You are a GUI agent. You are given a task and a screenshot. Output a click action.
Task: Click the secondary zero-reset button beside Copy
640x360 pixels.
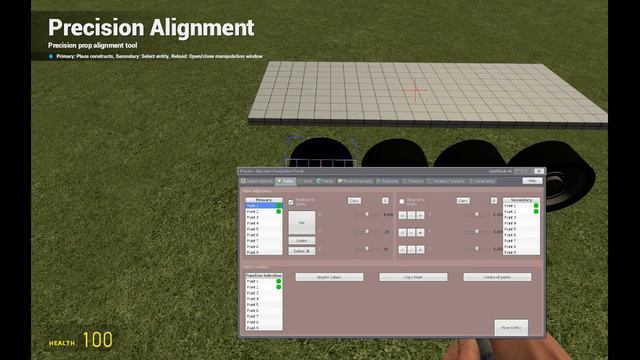coord(494,200)
